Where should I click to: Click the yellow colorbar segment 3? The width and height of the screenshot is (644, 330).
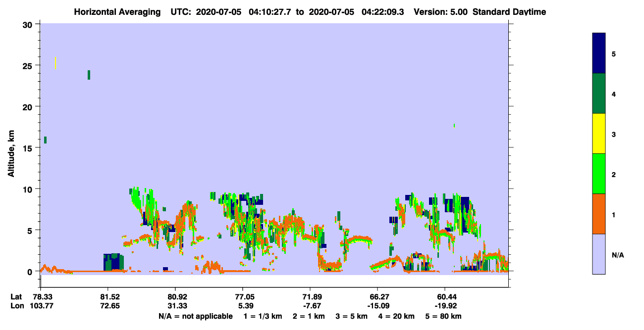point(599,134)
